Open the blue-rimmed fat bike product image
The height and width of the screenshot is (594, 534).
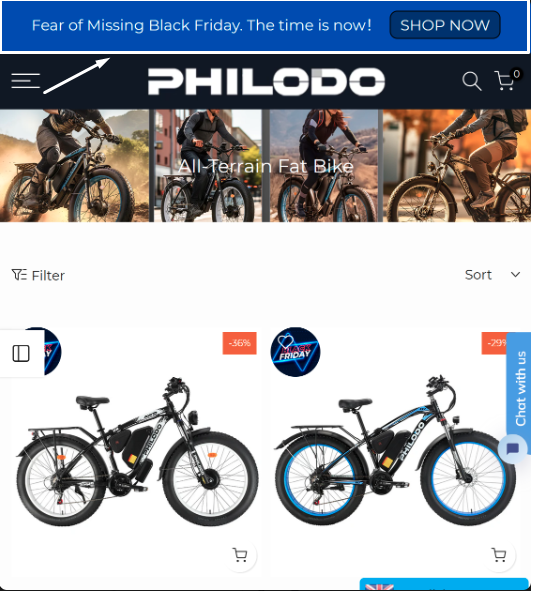394,452
